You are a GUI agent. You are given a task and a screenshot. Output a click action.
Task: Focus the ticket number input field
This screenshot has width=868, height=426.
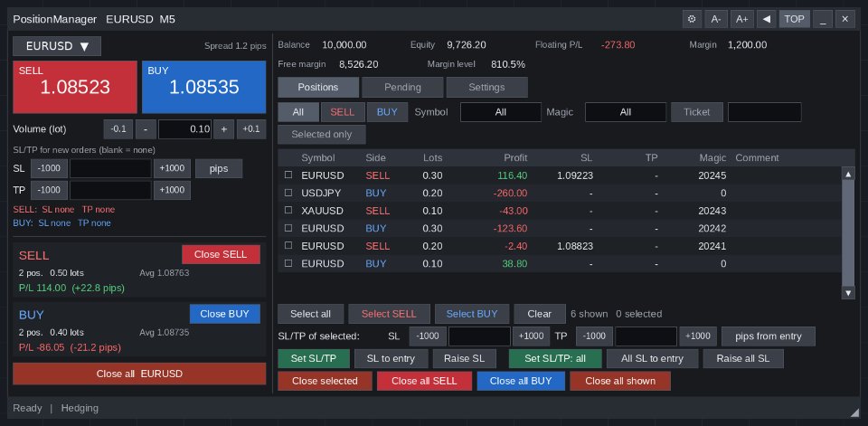pos(765,112)
